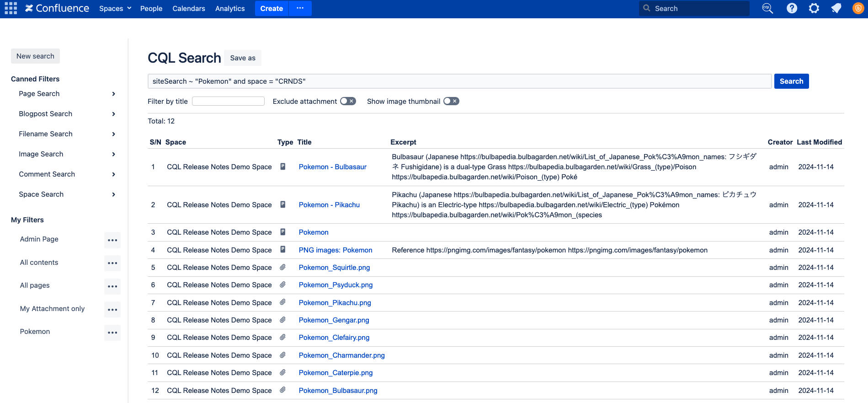Screen dimensions: 868x403
Task: Open the Spaces dropdown menu
Action: [x=115, y=8]
